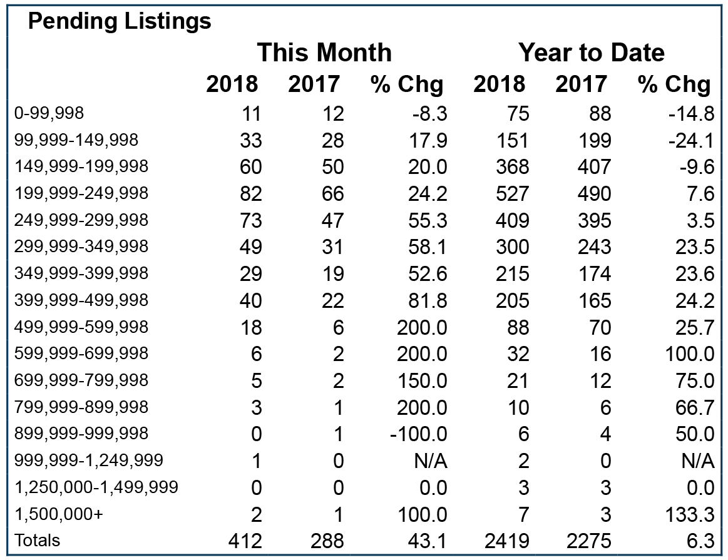Click the Year to Date total 2419

(507, 541)
